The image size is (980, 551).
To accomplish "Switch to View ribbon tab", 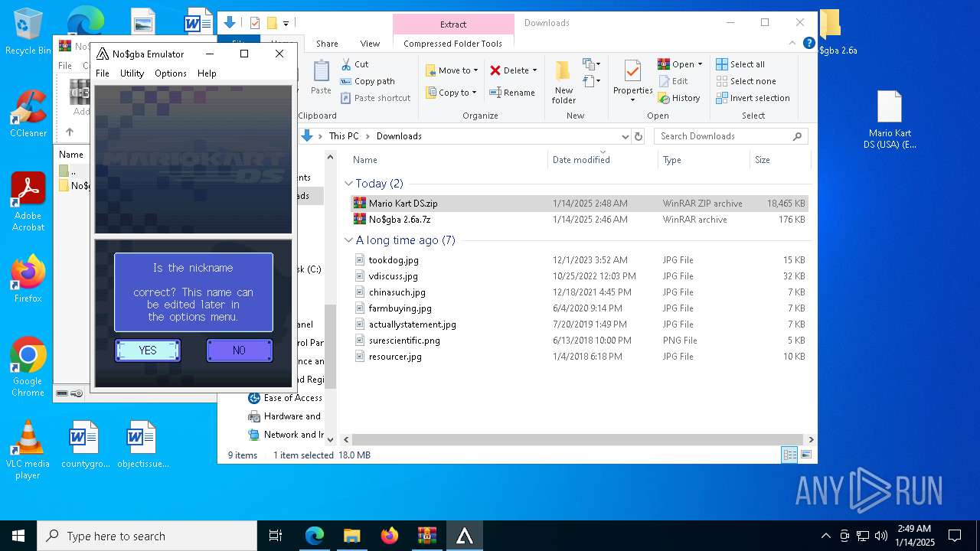I will [x=370, y=44].
